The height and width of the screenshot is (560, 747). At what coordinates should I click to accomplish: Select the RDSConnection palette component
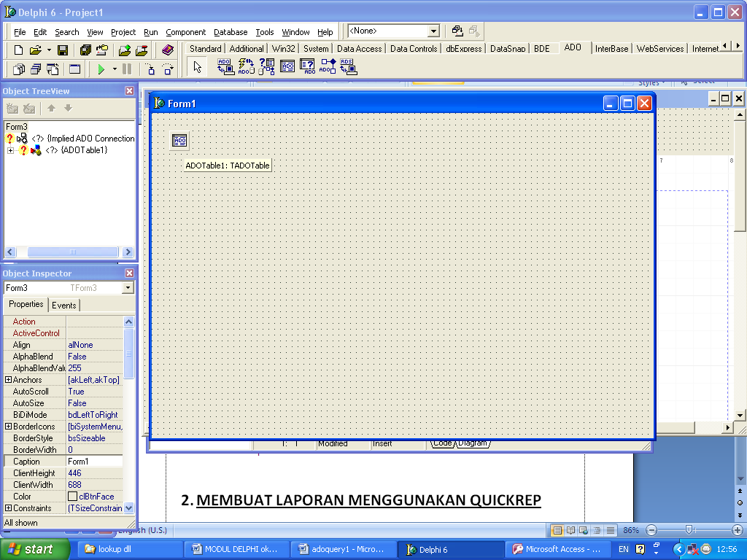[x=349, y=66]
